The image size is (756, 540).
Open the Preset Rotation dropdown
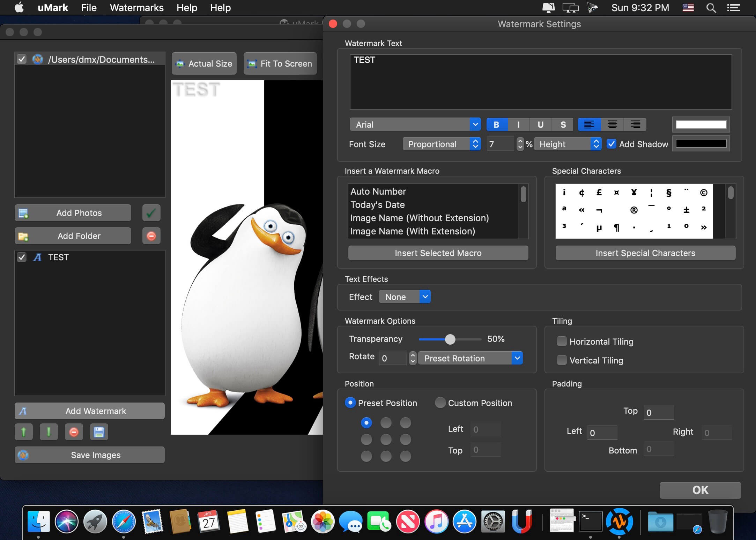pyautogui.click(x=470, y=358)
